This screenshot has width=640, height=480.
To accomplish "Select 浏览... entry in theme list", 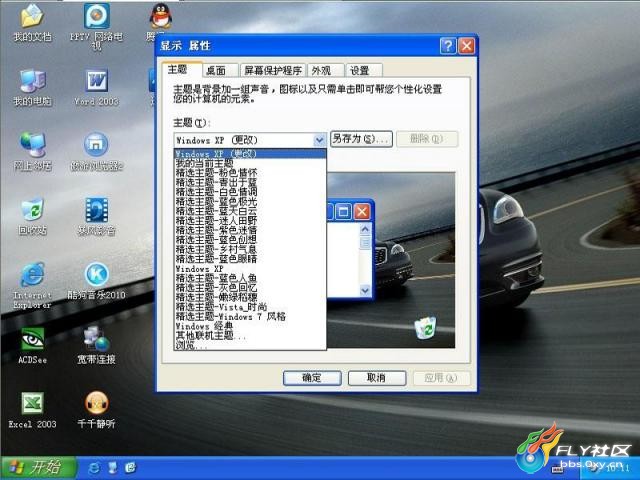I will tap(250, 345).
